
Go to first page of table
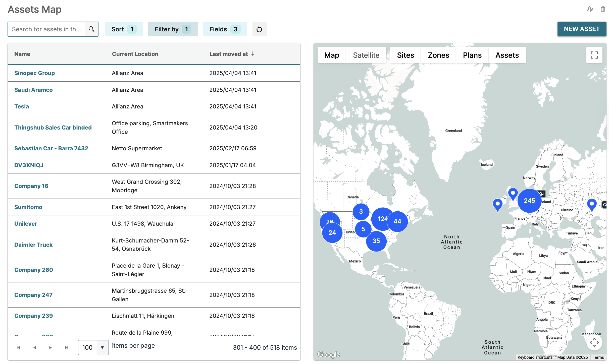[18, 348]
